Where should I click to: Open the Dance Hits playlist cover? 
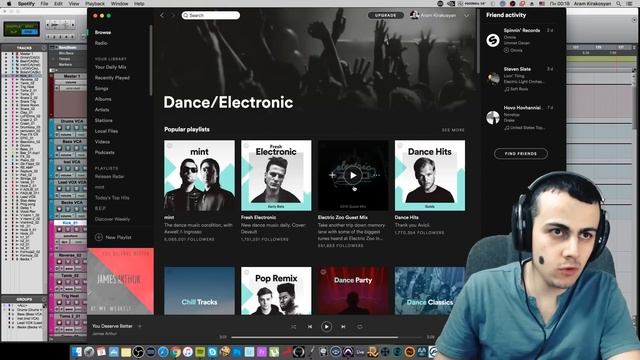click(x=430, y=176)
